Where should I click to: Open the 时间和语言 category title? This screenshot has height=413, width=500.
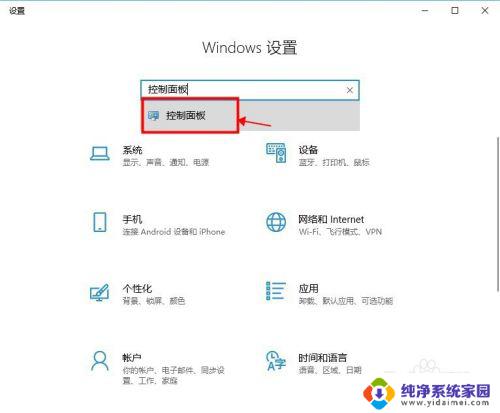[323, 358]
